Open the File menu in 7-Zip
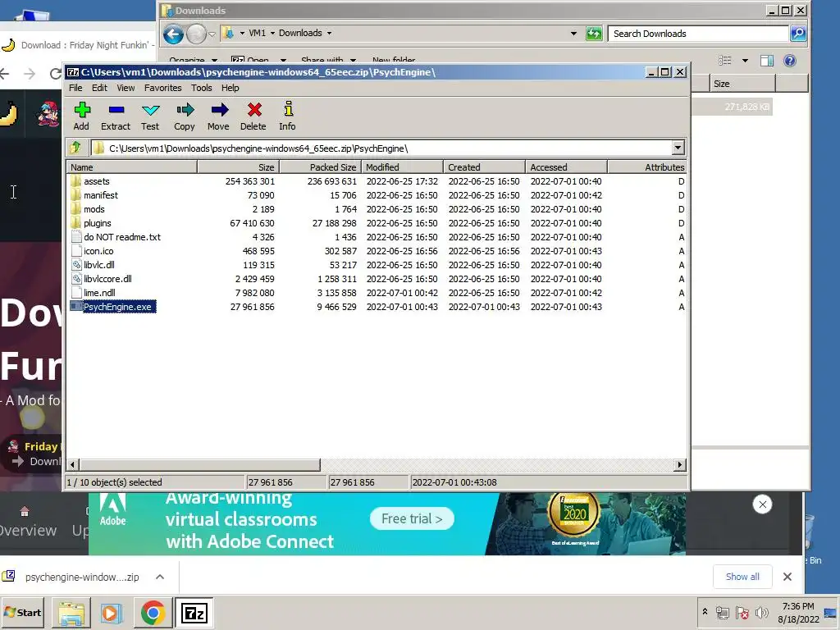 point(75,88)
